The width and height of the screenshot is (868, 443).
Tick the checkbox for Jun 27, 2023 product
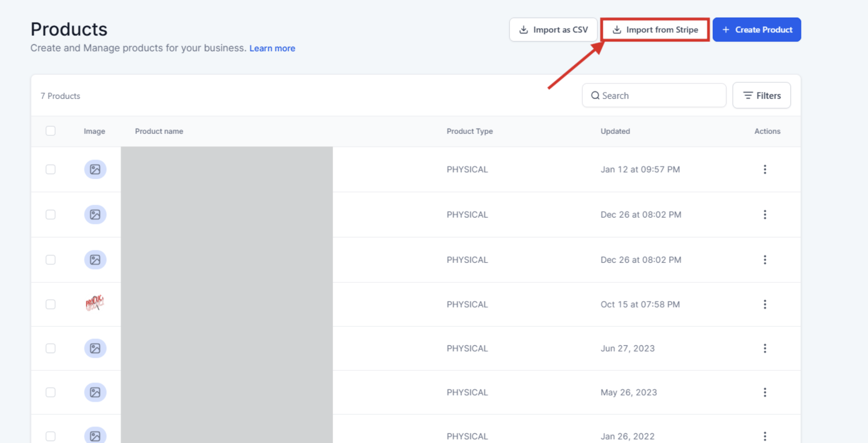pos(50,348)
